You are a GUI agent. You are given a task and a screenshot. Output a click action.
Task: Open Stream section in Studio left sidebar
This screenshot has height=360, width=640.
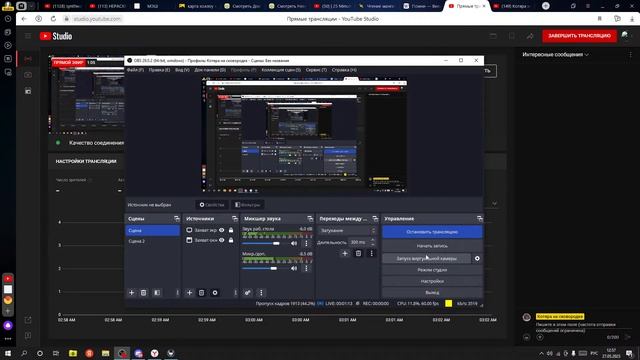[x=28, y=59]
